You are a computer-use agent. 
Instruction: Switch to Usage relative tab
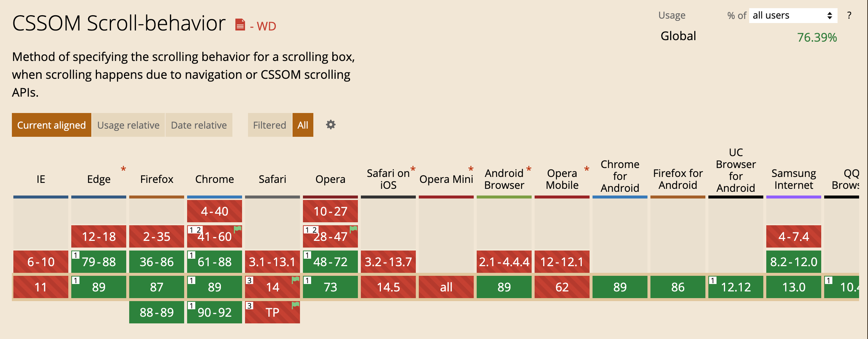[128, 125]
